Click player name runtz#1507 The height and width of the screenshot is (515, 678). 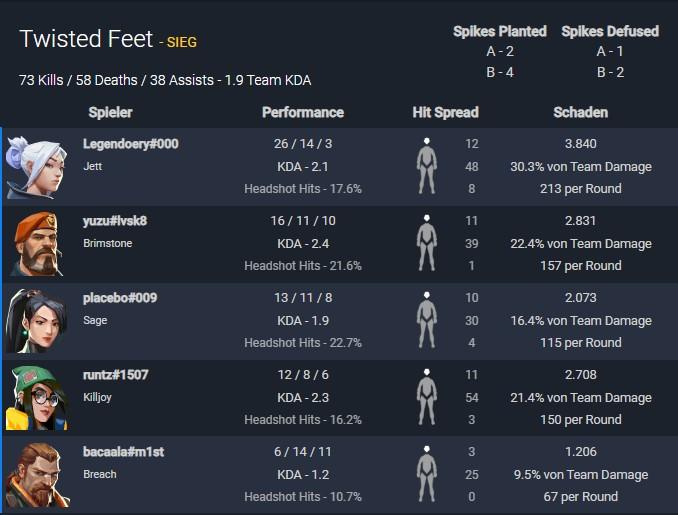coord(115,375)
